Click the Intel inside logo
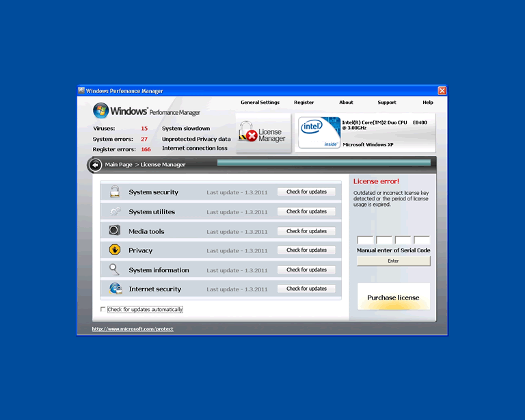Image resolution: width=525 pixels, height=420 pixels. pyautogui.click(x=319, y=133)
